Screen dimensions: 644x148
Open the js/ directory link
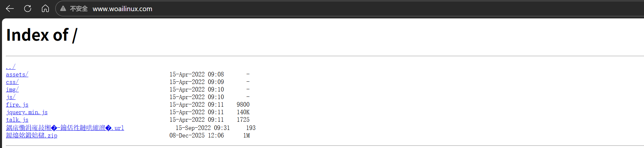[x=11, y=97]
